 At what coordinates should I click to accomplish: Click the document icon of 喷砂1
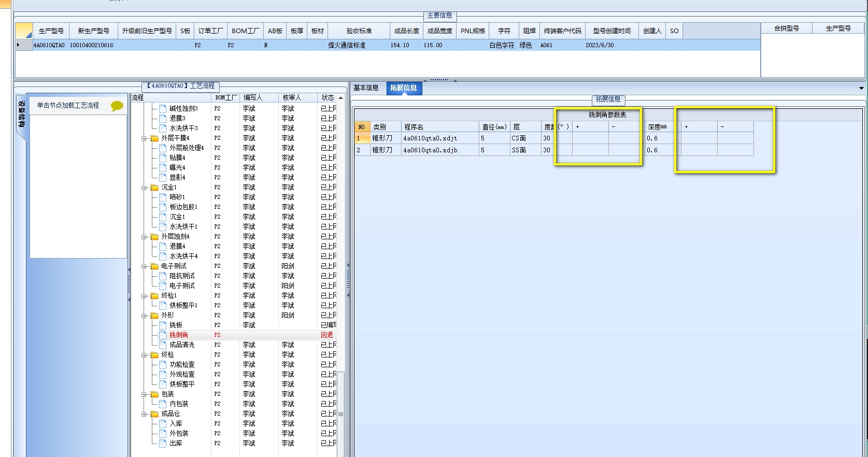pyautogui.click(x=163, y=197)
